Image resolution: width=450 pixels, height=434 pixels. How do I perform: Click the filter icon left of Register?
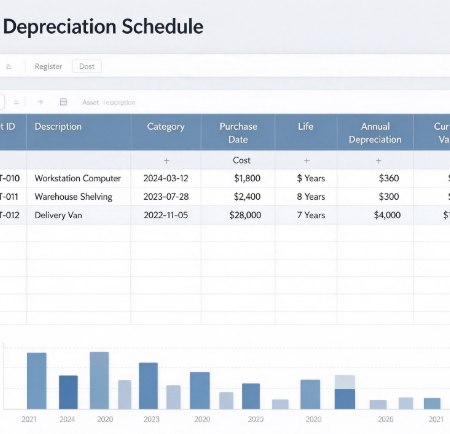9,66
